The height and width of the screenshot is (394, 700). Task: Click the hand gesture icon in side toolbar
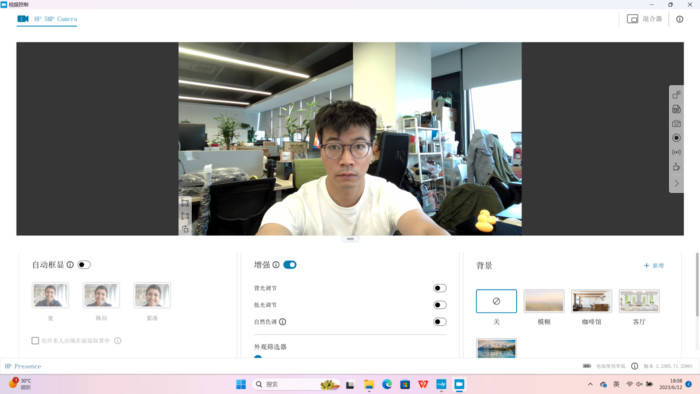676,167
